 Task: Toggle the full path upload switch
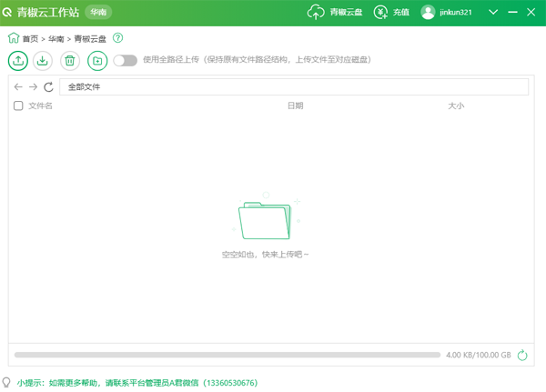click(x=125, y=61)
